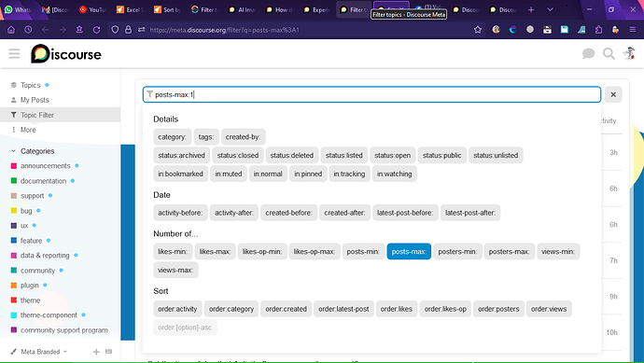The image size is (644, 363).
Task: Insert the created-by: filter chip
Action: (244, 137)
